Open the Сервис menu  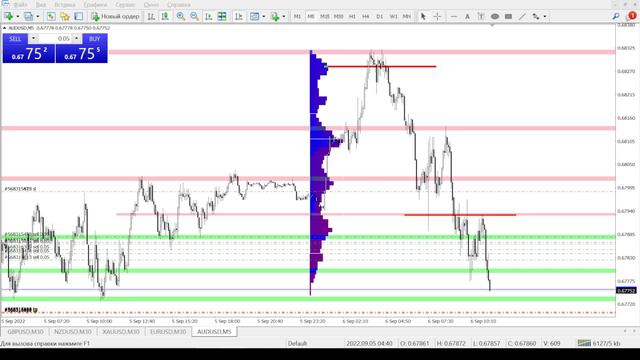click(x=125, y=4)
